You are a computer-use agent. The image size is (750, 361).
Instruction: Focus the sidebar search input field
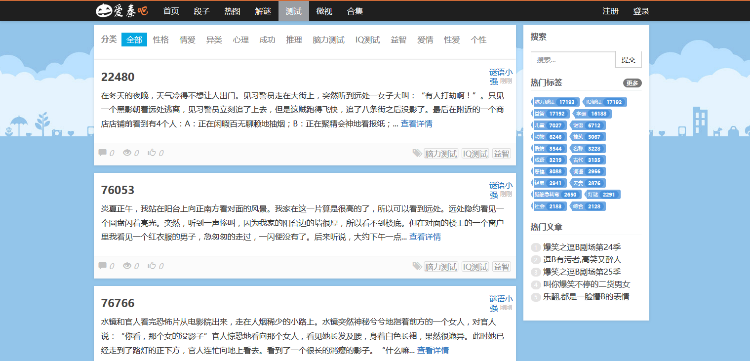tap(573, 60)
